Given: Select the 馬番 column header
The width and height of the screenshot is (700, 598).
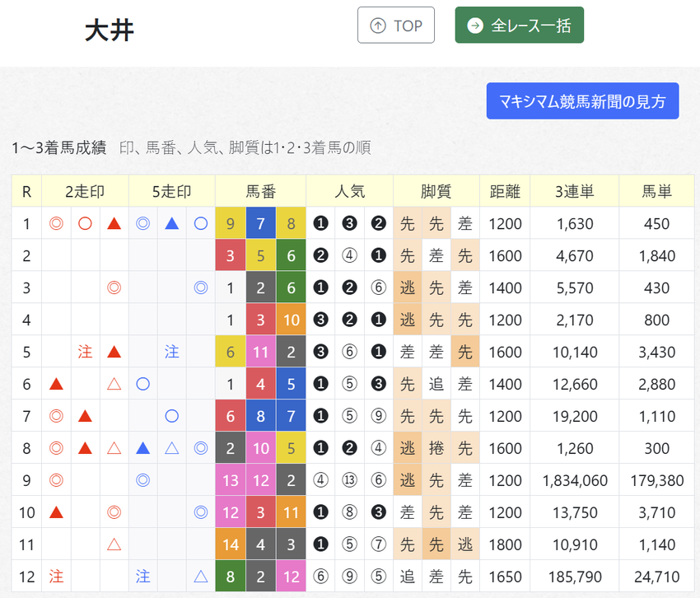Looking at the screenshot, I should click(x=261, y=192).
